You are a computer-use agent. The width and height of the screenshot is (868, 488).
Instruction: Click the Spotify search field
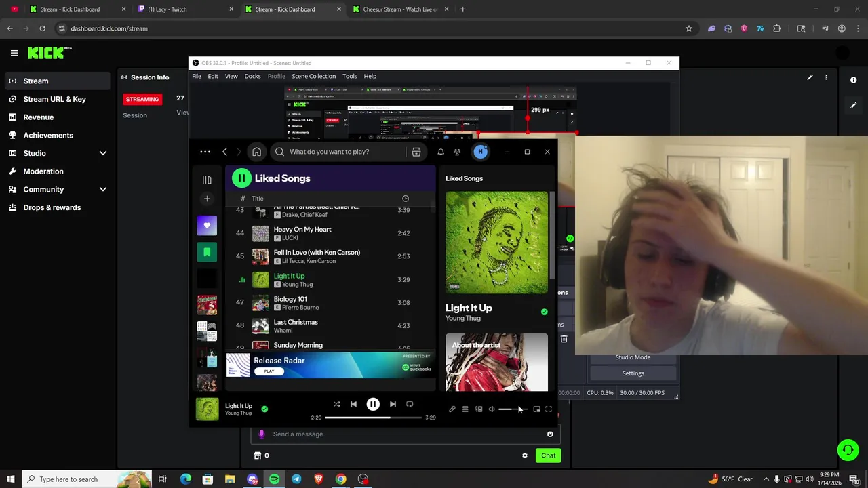(339, 152)
